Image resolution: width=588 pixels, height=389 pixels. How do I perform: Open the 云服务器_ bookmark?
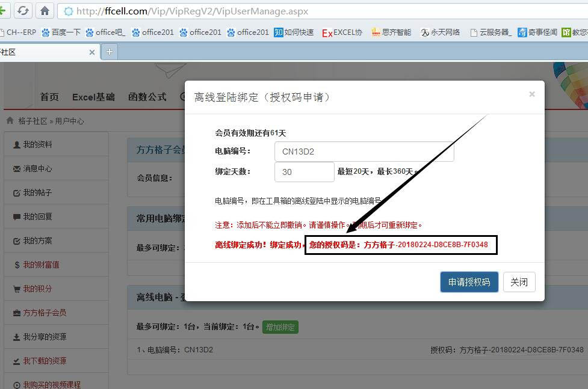(491, 32)
